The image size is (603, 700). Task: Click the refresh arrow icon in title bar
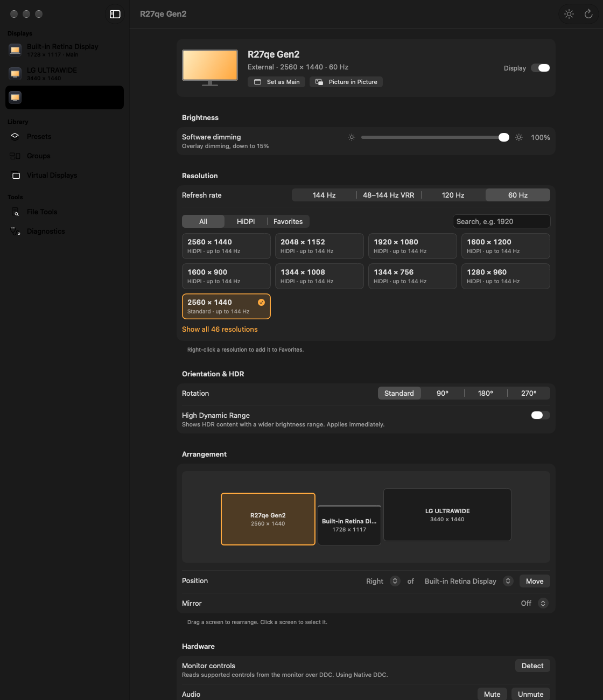(588, 14)
